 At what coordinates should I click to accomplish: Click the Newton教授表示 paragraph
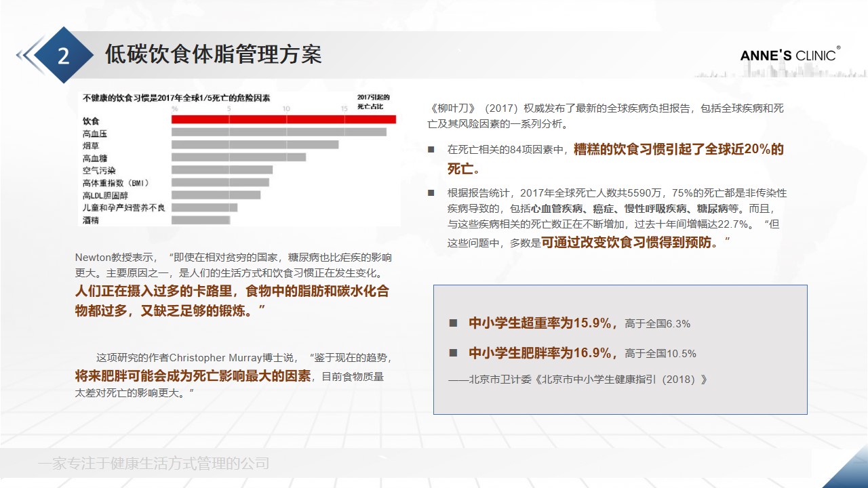(x=233, y=266)
